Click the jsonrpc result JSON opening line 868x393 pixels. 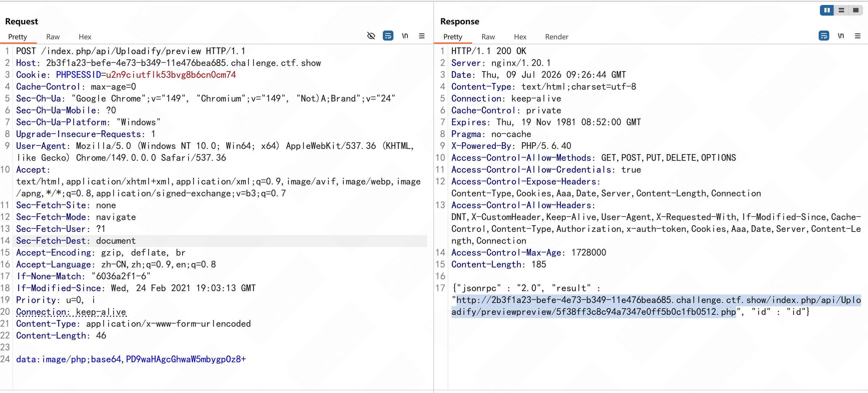point(526,289)
